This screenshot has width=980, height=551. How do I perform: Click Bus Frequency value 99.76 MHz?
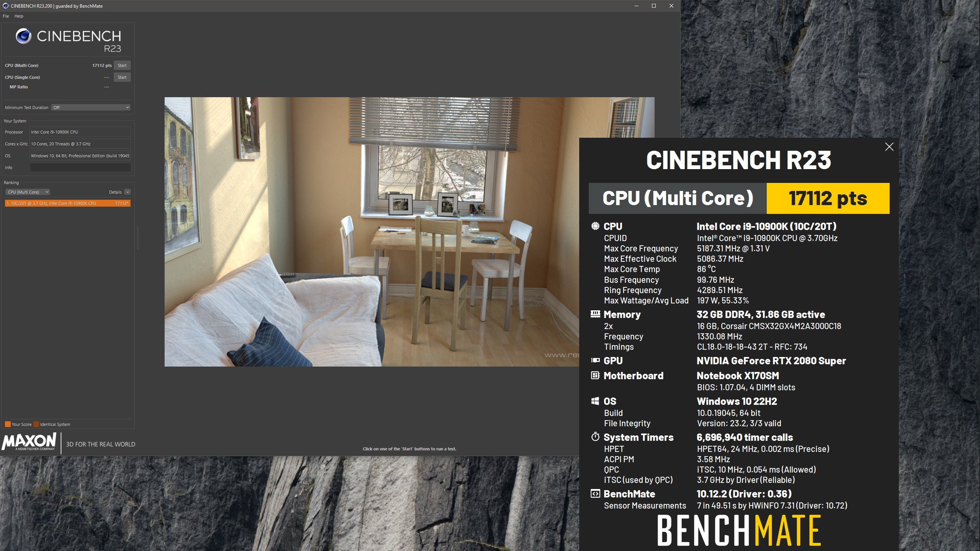coord(715,280)
